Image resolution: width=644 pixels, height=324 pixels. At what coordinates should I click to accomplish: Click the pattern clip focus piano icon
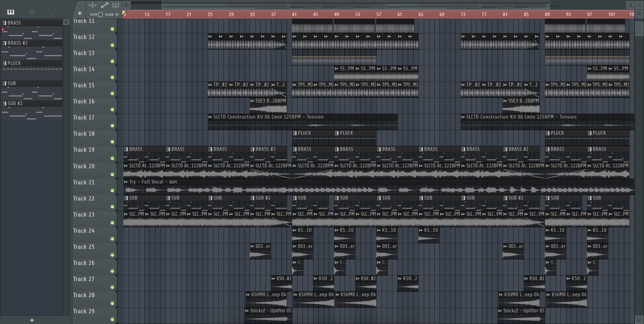pyautogui.click(x=116, y=5)
